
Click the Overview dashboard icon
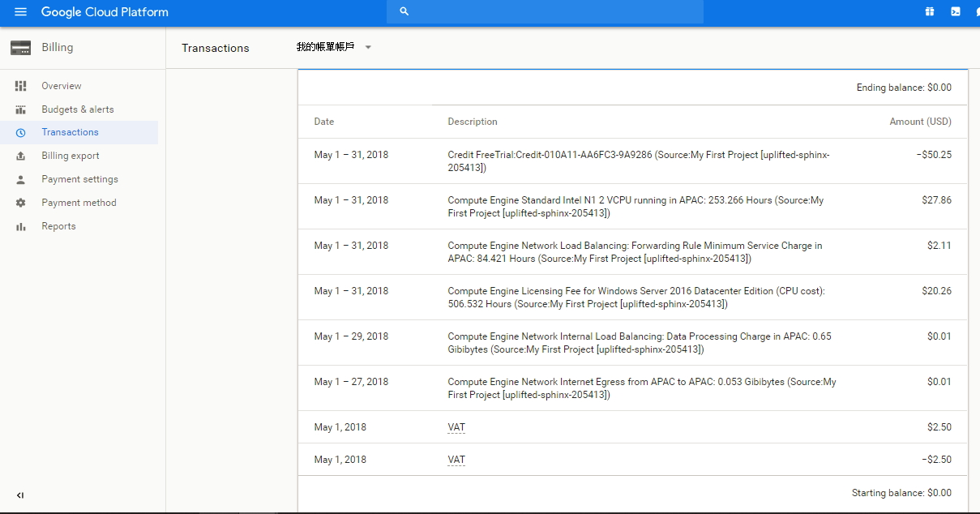pyautogui.click(x=21, y=86)
